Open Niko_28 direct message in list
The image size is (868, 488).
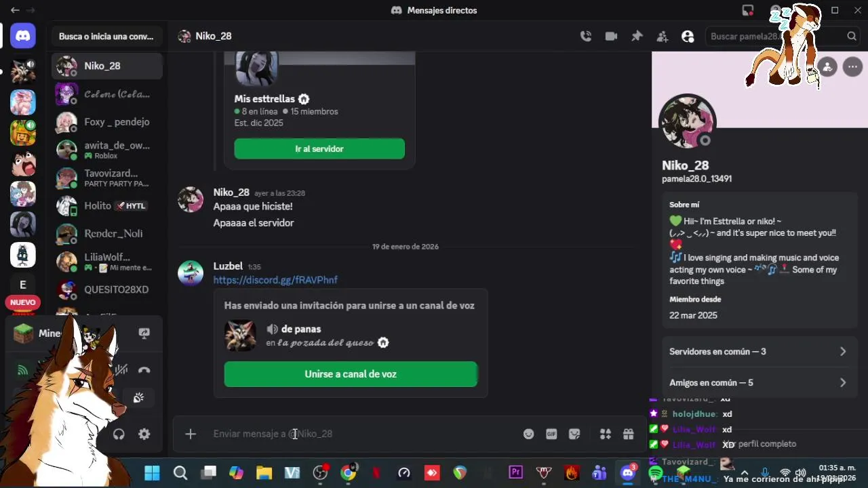click(x=107, y=66)
